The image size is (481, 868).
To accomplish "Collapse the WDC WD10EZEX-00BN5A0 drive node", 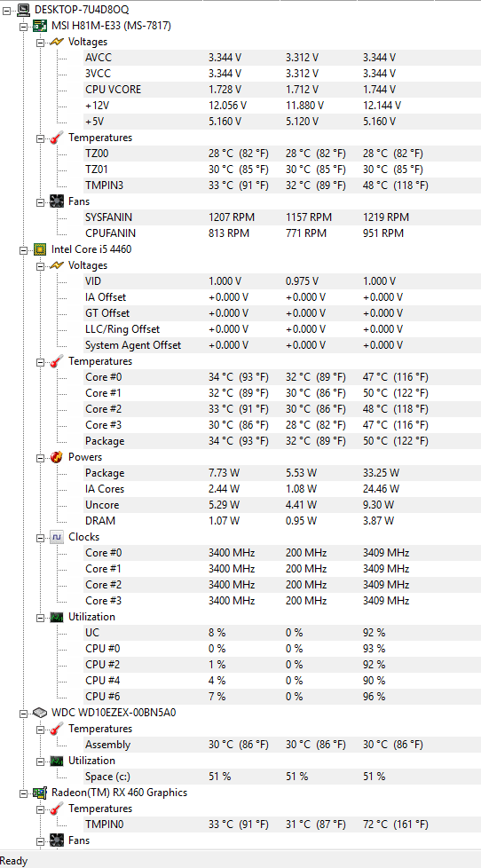I will coord(23,713).
